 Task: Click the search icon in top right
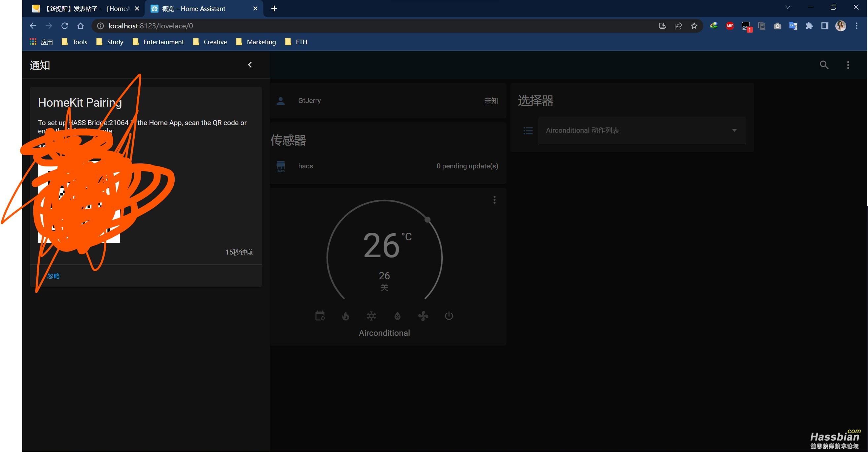[x=825, y=64]
